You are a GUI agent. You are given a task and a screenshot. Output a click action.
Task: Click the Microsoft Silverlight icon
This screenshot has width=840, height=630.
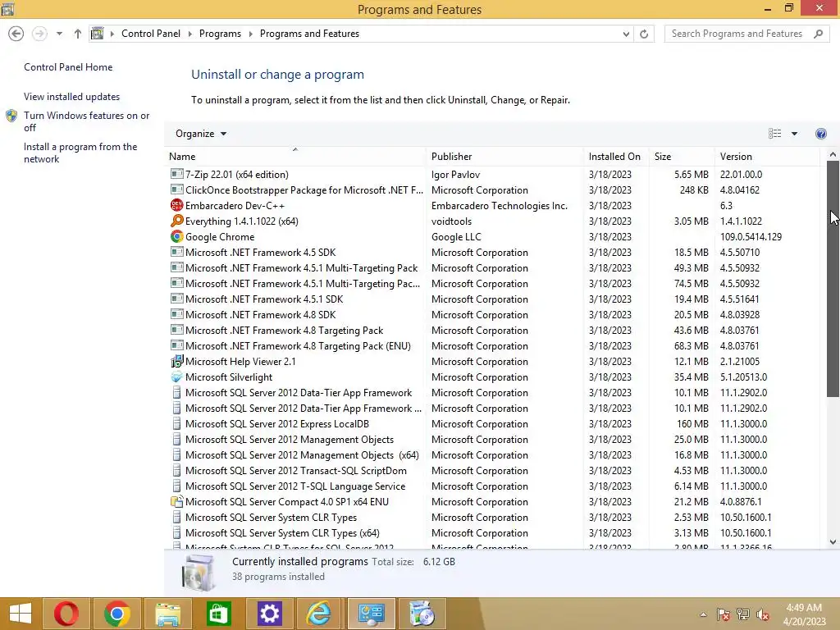click(x=177, y=377)
